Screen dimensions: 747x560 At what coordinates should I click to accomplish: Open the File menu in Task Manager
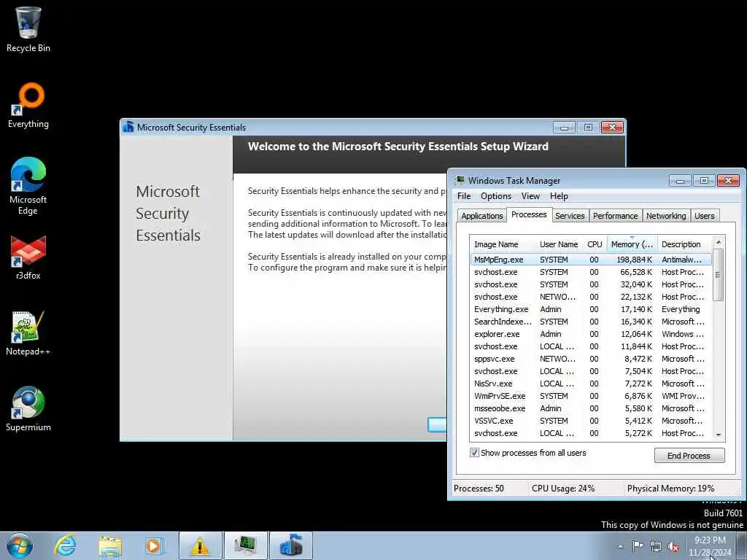(x=463, y=196)
